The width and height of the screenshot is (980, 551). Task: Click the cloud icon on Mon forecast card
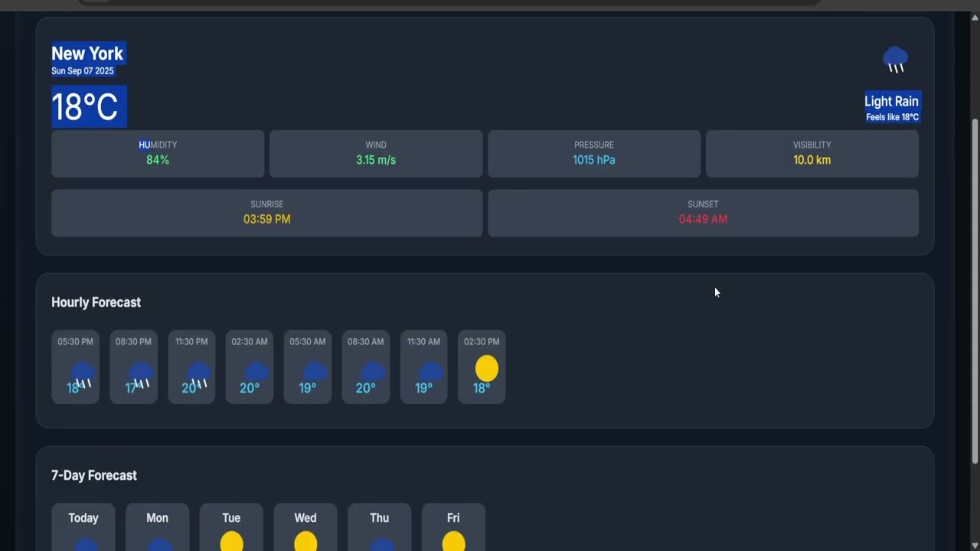[160, 544]
